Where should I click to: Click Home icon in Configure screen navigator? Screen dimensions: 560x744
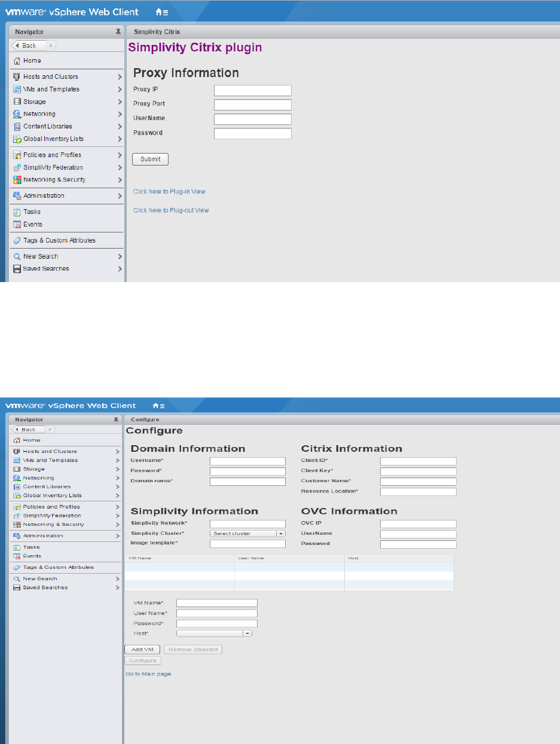point(17,440)
